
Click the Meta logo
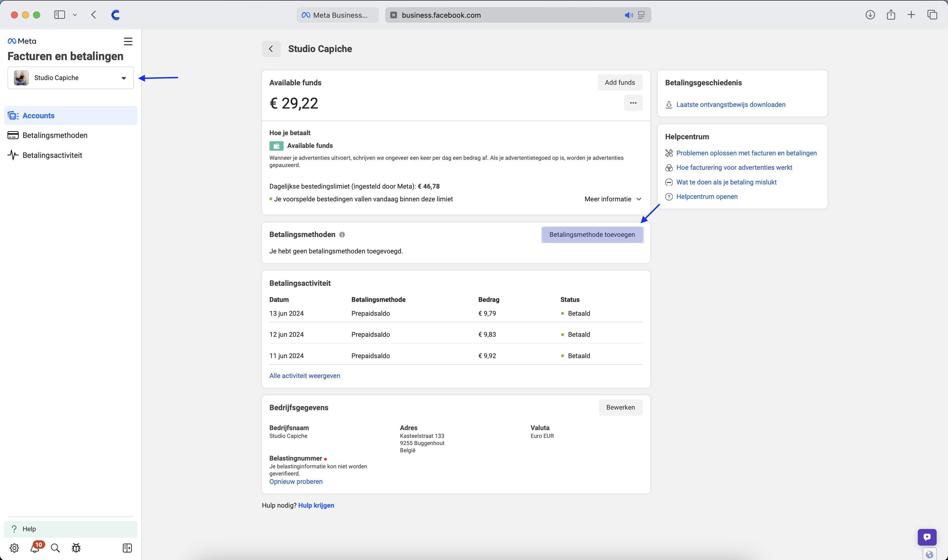(22, 41)
